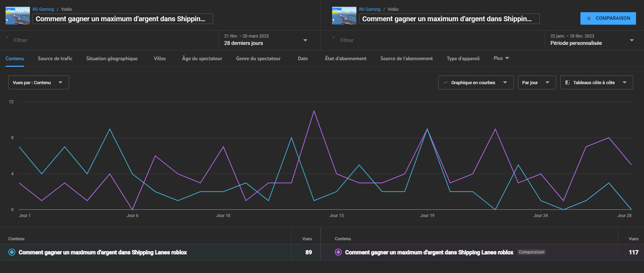Click the 'Jour 15' axis label
Screen dimensions: 644x273
tap(337, 216)
